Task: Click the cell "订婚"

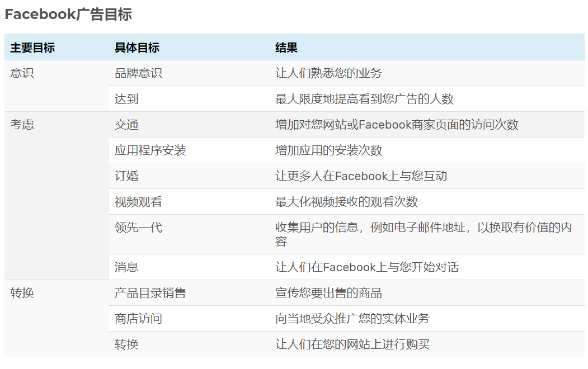Action: point(126,176)
